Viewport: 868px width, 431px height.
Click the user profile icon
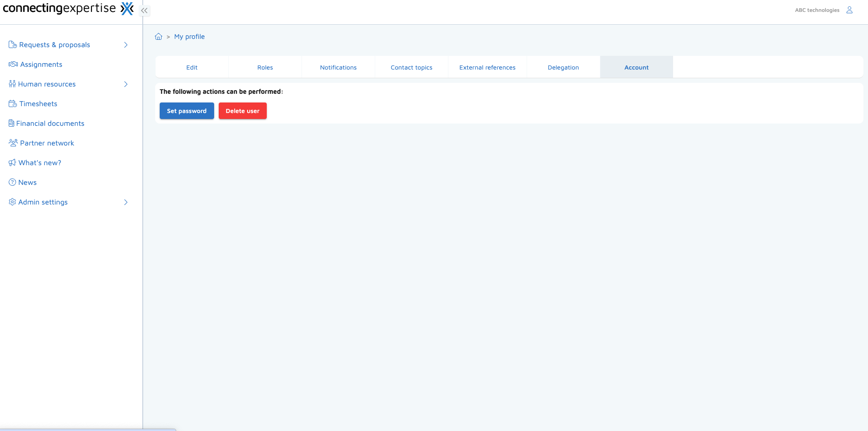(x=849, y=10)
